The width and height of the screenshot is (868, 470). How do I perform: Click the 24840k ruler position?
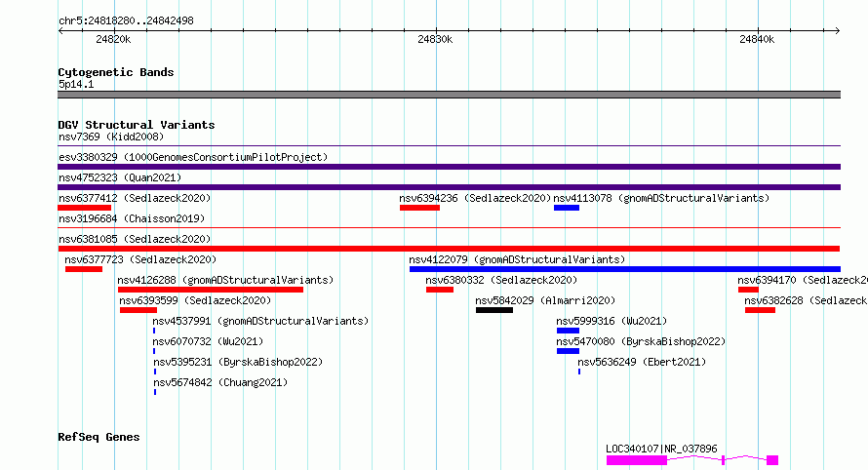(x=757, y=39)
